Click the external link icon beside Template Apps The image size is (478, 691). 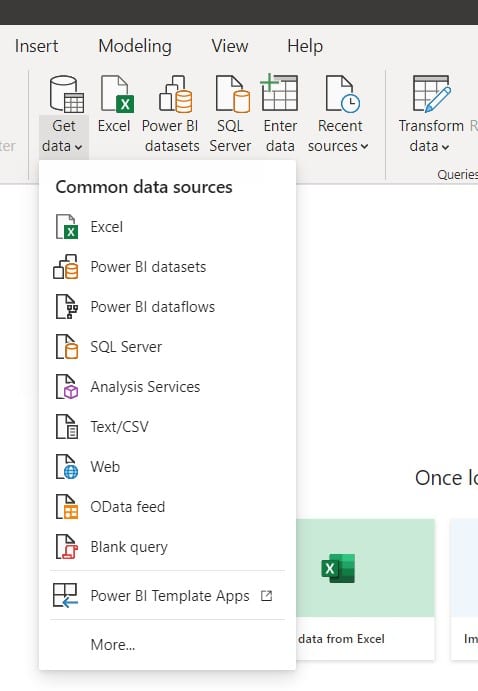pyautogui.click(x=266, y=596)
